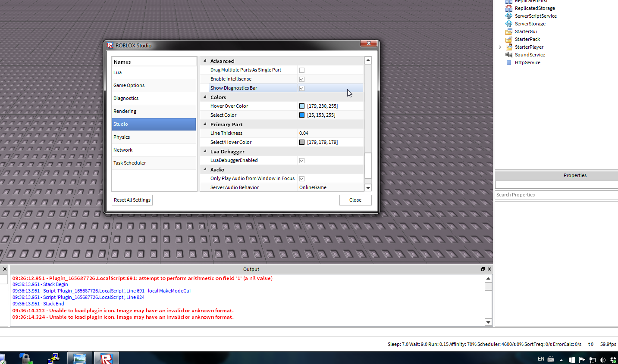618x364 pixels.
Task: Close the settings dialog via Close button
Action: pyautogui.click(x=355, y=200)
